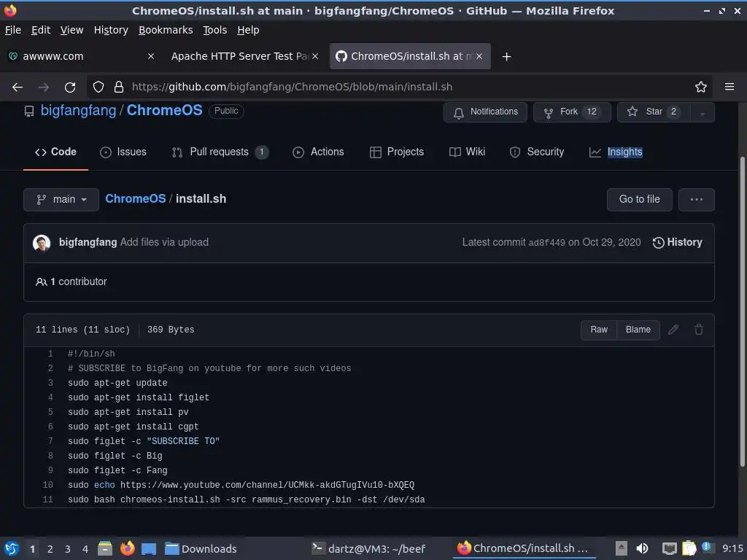Click the browser forward arrow
The height and width of the screenshot is (560, 747).
(x=43, y=87)
